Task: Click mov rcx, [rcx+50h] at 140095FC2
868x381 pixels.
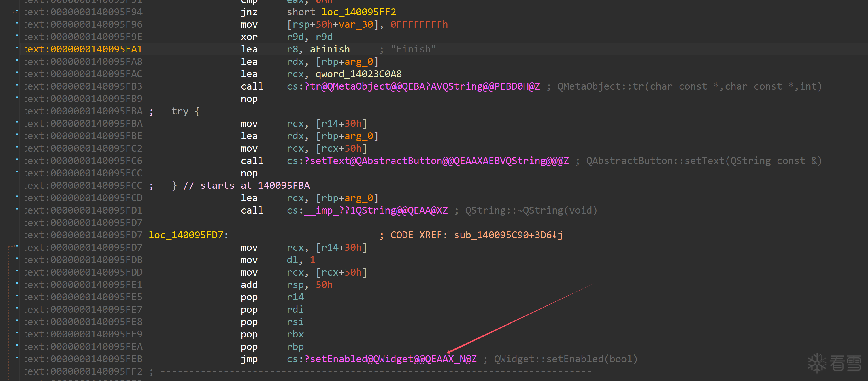Action: tap(304, 148)
